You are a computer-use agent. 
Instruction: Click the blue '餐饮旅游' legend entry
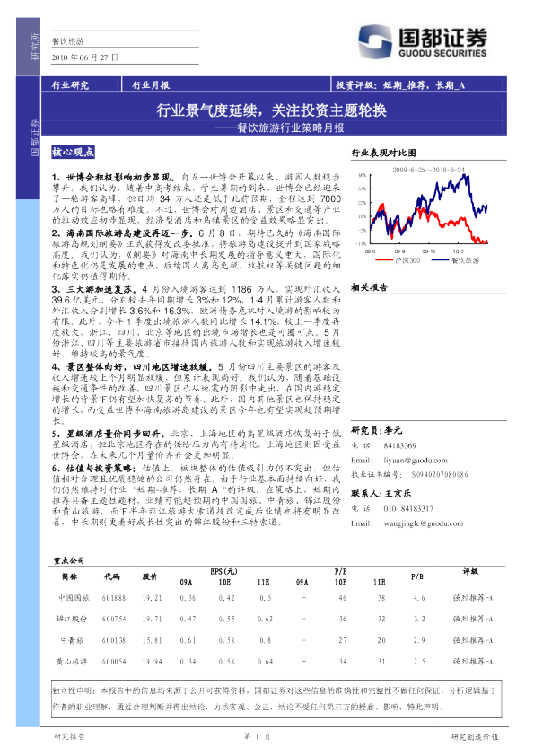pos(455,260)
